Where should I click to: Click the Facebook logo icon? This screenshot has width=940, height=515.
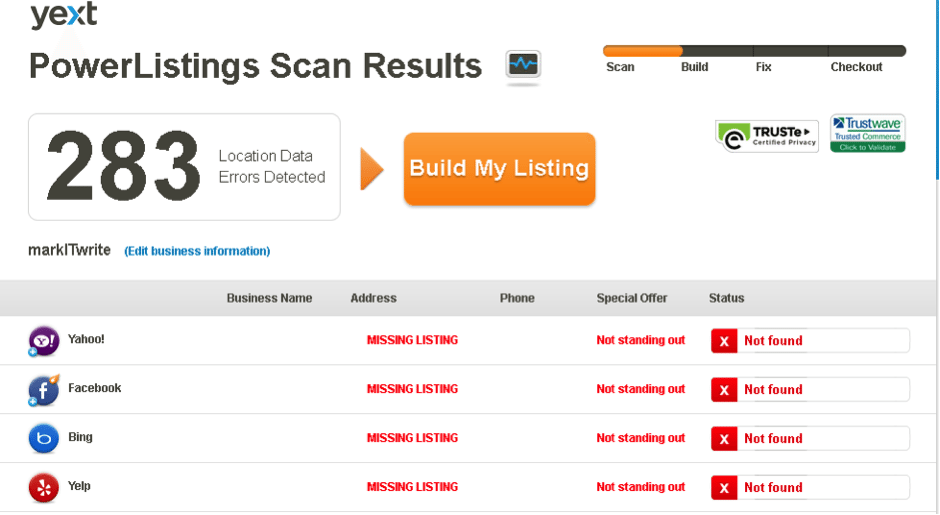coord(44,389)
